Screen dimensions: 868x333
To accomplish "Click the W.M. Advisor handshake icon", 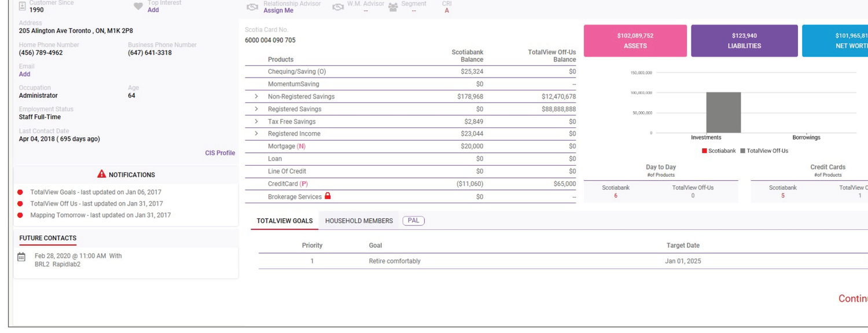I will click(338, 7).
